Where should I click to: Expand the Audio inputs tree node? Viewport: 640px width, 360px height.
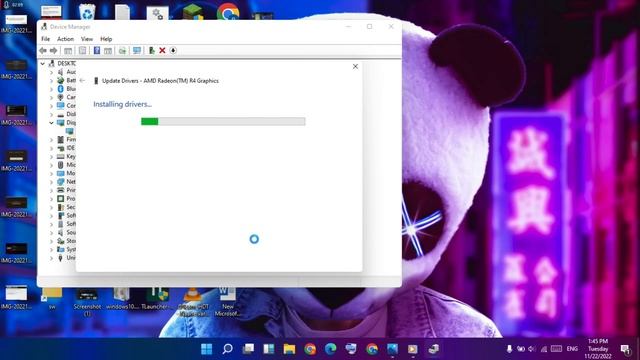pyautogui.click(x=51, y=72)
